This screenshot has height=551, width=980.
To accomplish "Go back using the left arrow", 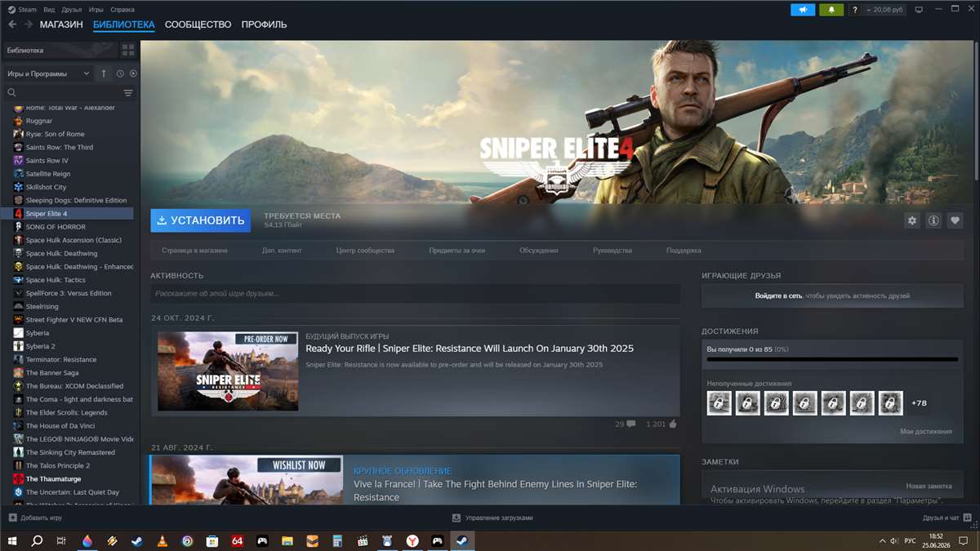I will [12, 24].
